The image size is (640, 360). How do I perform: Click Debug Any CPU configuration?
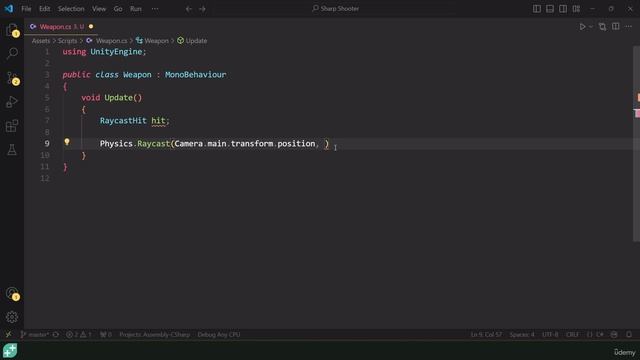(x=219, y=334)
